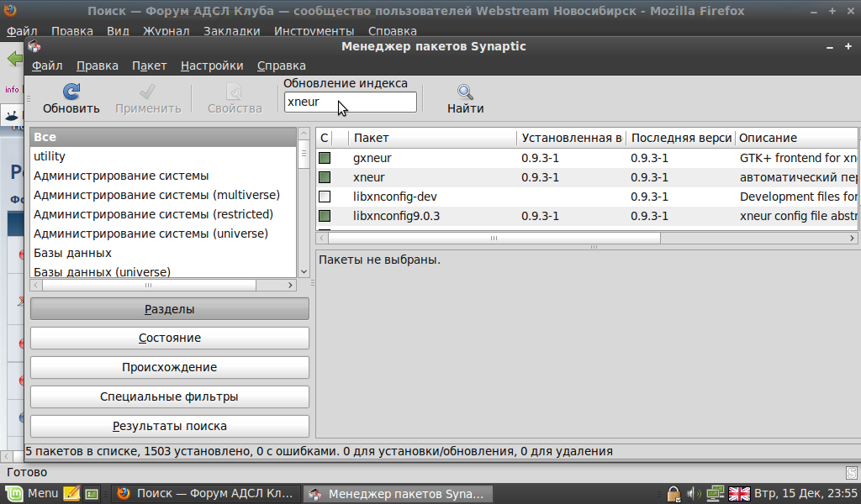Select the utility category
861x504 pixels.
click(163, 156)
